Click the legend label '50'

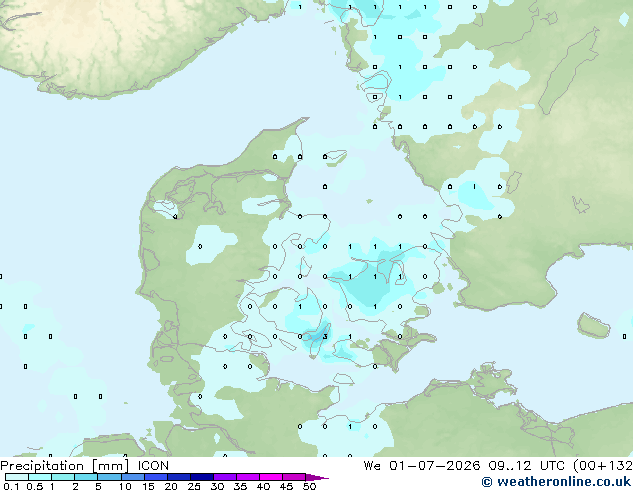[x=309, y=486]
